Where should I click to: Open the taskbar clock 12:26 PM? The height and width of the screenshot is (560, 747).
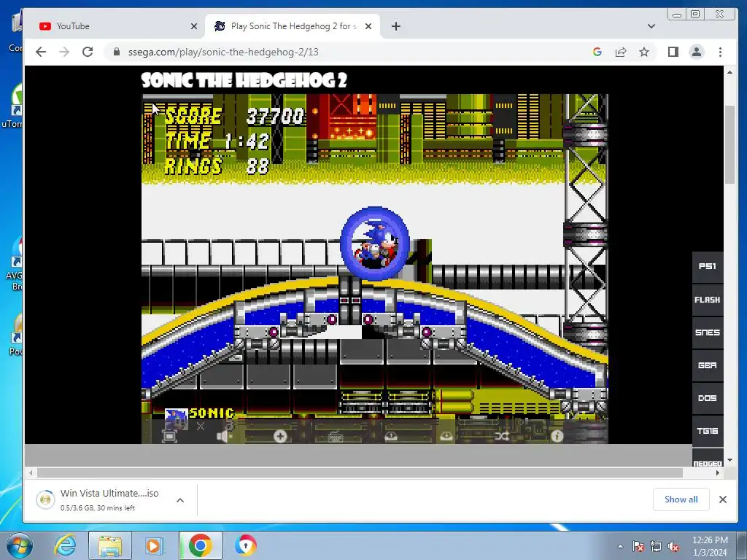[710, 546]
